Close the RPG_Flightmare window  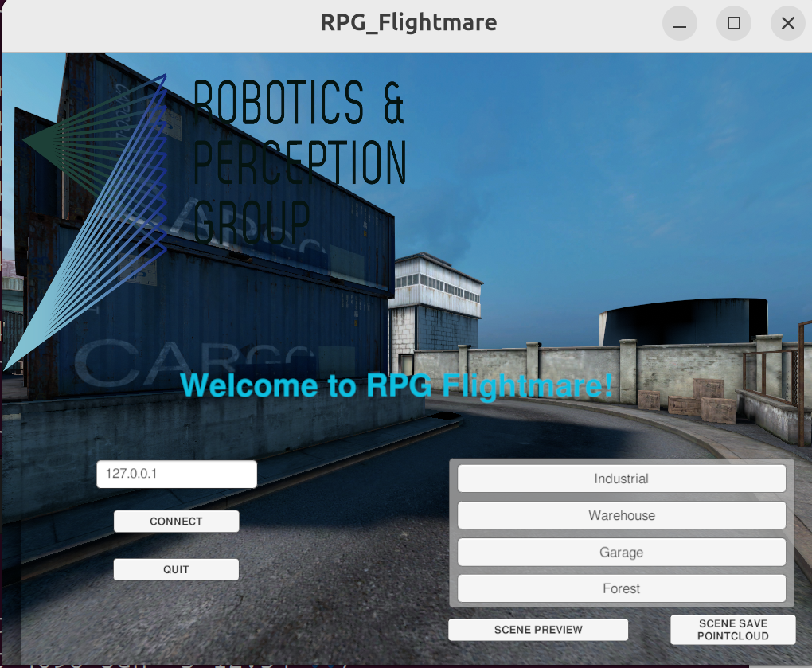point(788,23)
